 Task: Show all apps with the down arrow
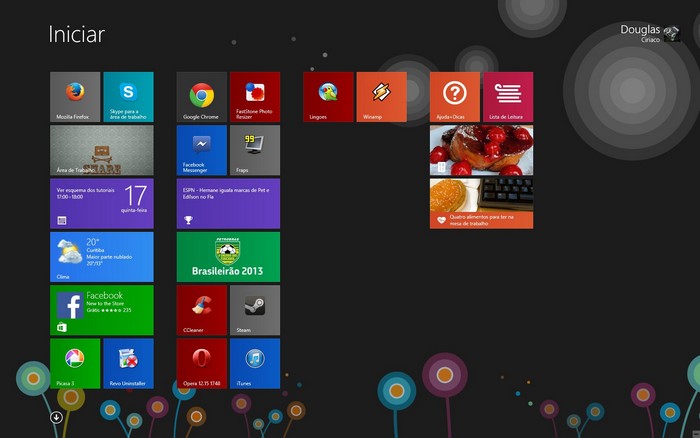tap(56, 417)
